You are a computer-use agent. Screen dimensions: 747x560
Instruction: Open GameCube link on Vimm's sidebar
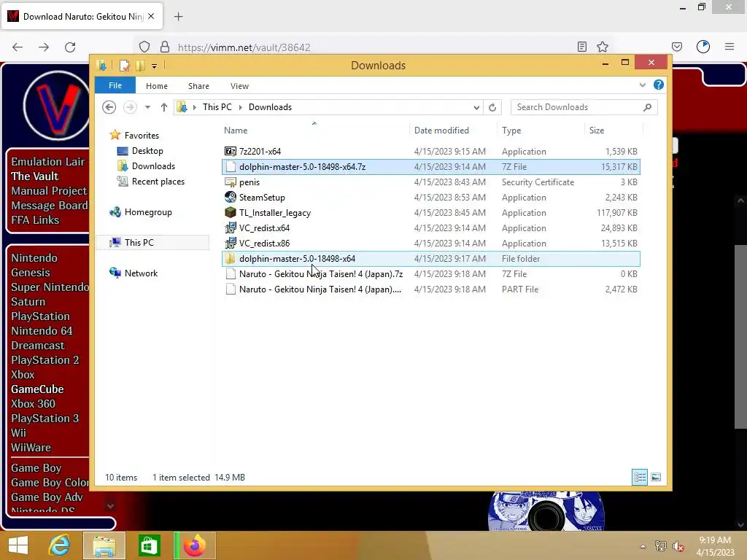point(37,389)
